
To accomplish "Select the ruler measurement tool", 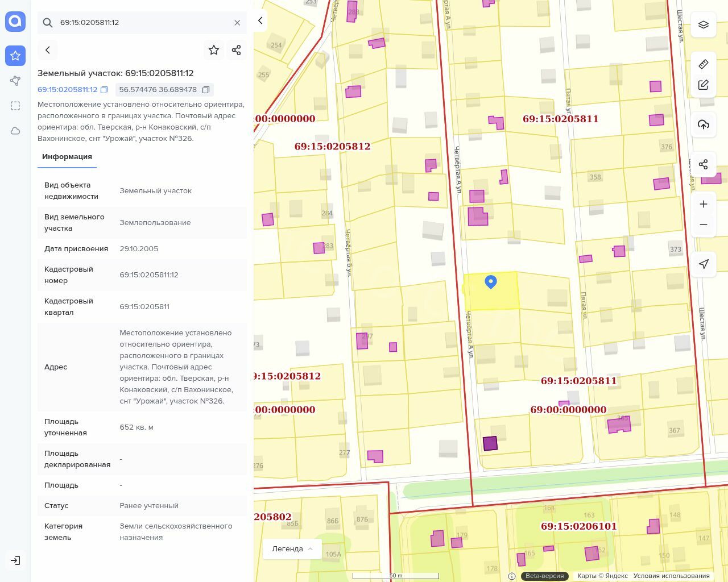I will click(704, 64).
